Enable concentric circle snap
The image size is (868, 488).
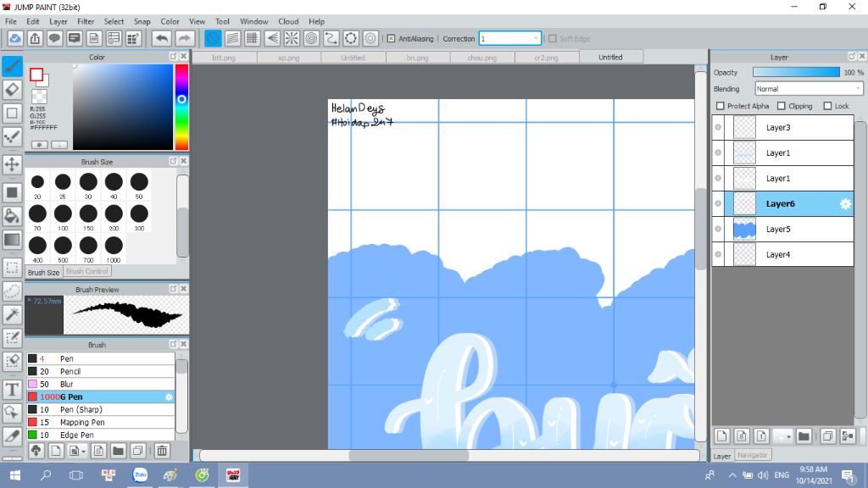[312, 39]
